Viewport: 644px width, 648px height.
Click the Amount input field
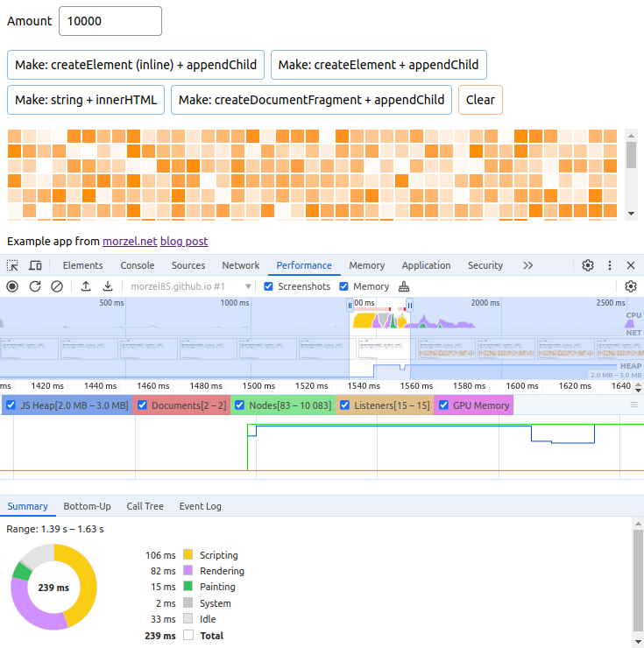110,22
